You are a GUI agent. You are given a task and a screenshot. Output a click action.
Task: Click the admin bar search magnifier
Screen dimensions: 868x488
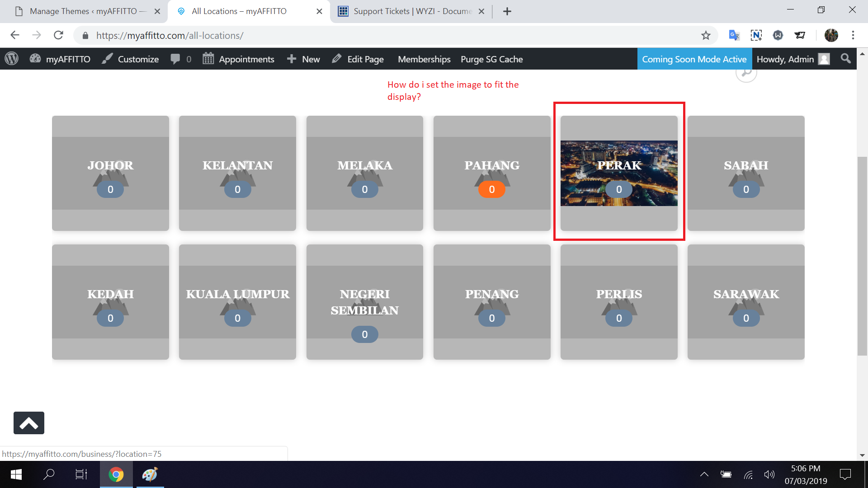845,59
